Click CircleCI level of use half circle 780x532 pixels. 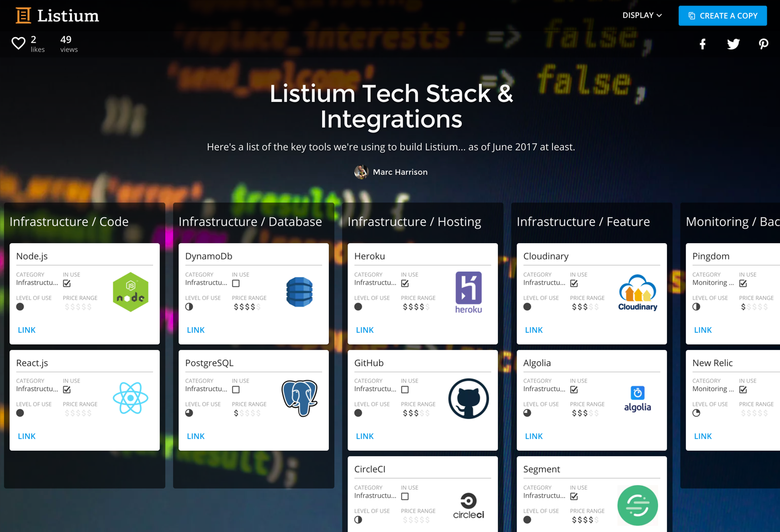(x=358, y=520)
